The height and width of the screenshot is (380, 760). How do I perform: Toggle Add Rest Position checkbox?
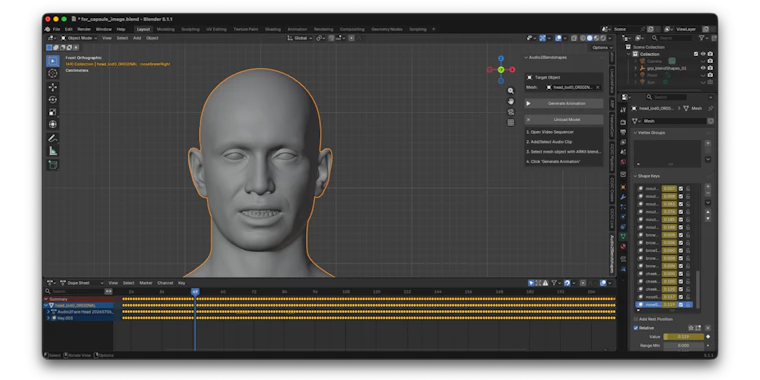pos(636,319)
